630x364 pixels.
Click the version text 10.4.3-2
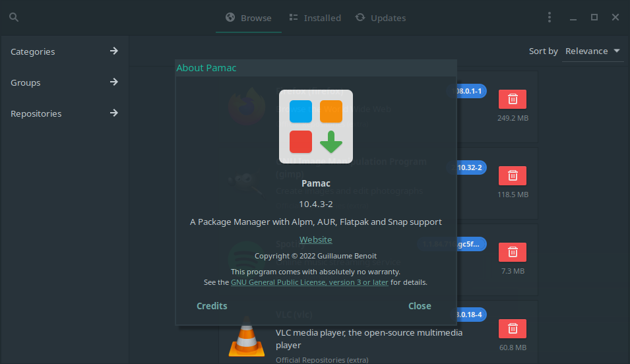[x=316, y=204]
